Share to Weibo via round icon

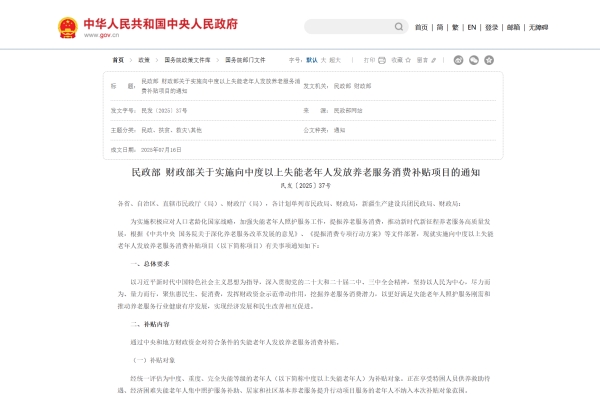pyautogui.click(x=458, y=60)
